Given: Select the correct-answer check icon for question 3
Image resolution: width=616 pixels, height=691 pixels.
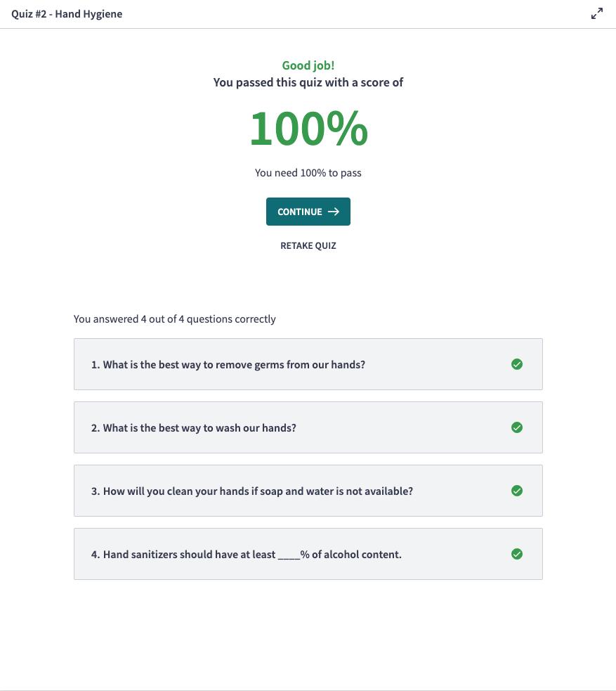Looking at the screenshot, I should pyautogui.click(x=517, y=491).
